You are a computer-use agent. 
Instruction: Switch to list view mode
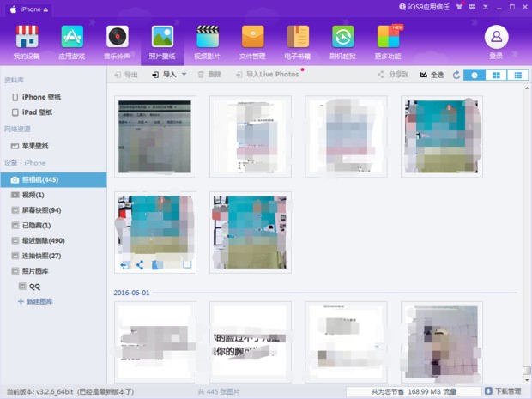point(517,75)
